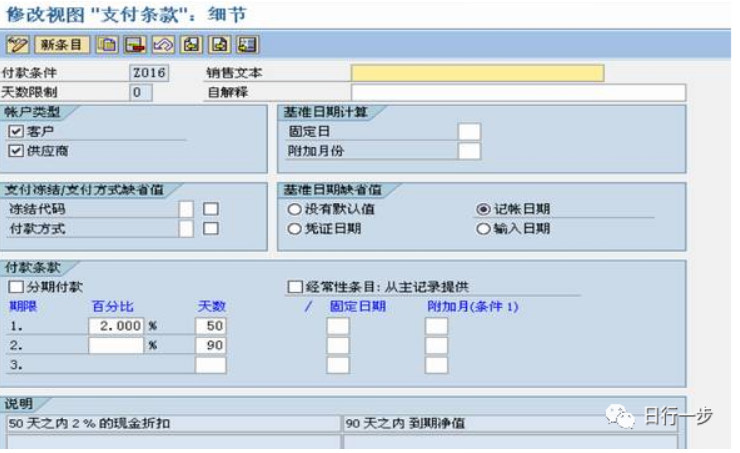Click the 新条目 button
This screenshot has width=740, height=453.
click(62, 45)
